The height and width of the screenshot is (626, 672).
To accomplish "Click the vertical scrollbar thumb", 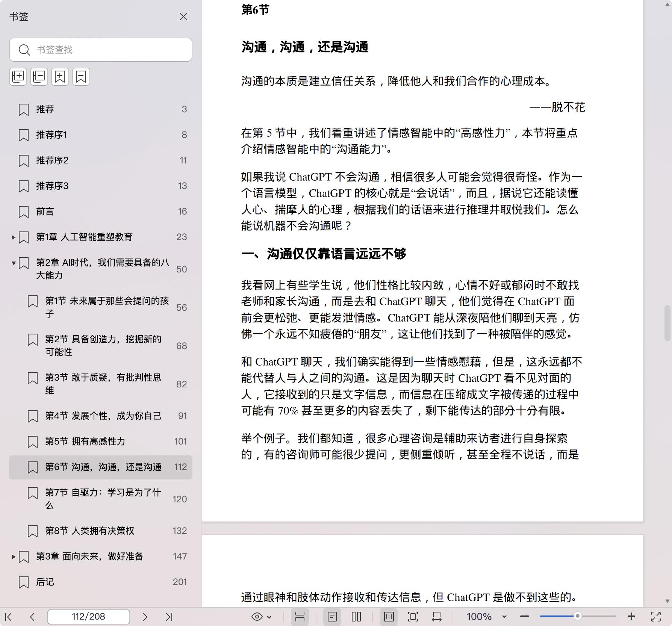I will [667, 323].
